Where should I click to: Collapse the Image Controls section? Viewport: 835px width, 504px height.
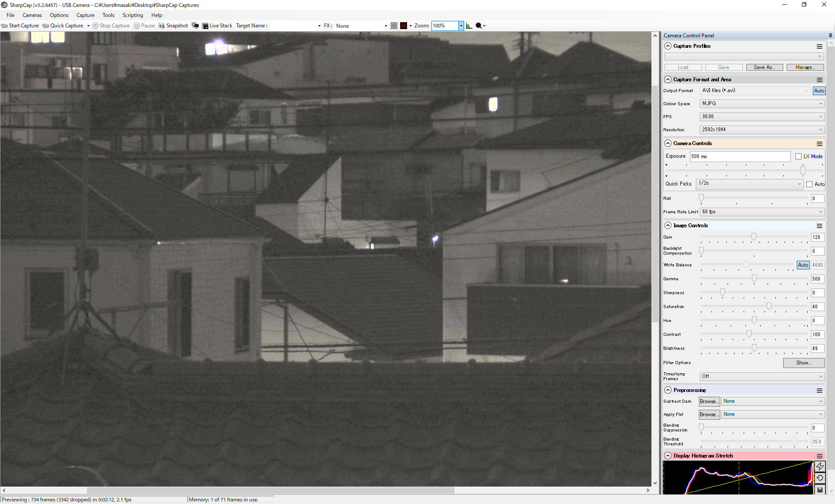coord(668,225)
